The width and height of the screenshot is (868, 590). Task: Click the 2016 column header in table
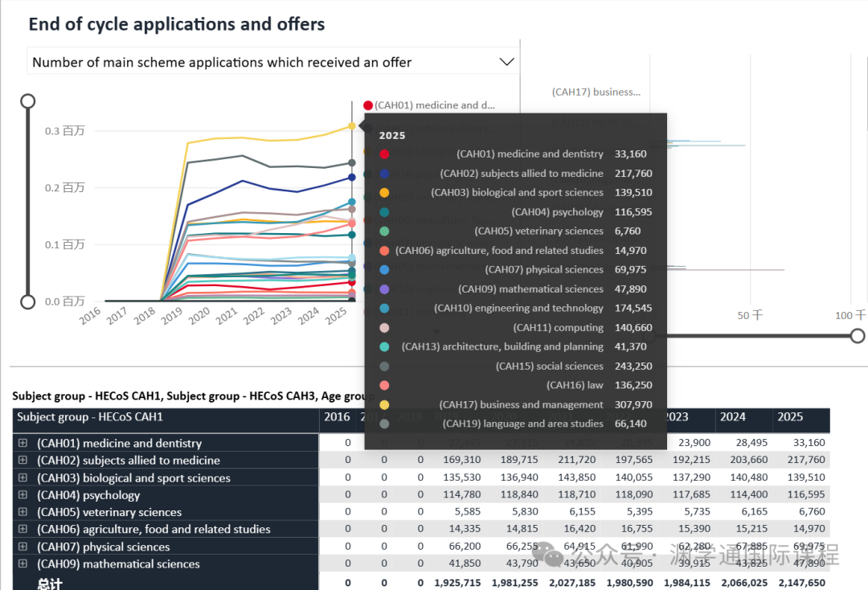[x=336, y=417]
